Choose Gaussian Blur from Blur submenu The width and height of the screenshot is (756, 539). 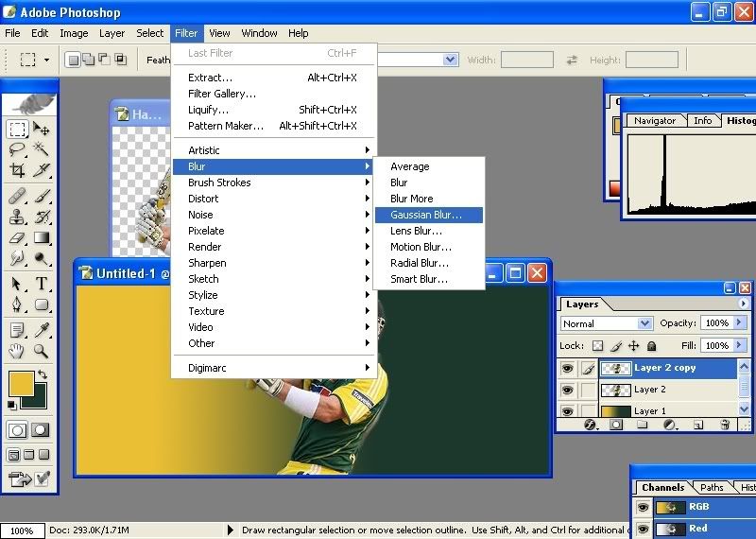pyautogui.click(x=429, y=215)
